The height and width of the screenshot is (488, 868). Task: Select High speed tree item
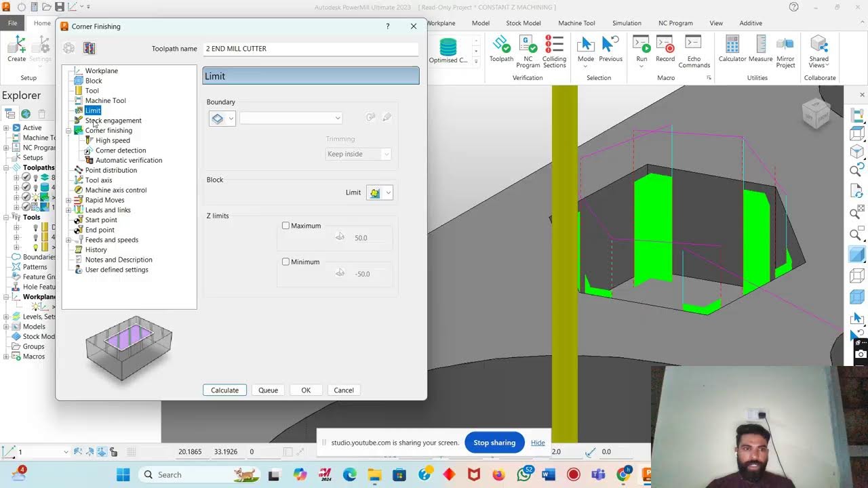coord(113,140)
